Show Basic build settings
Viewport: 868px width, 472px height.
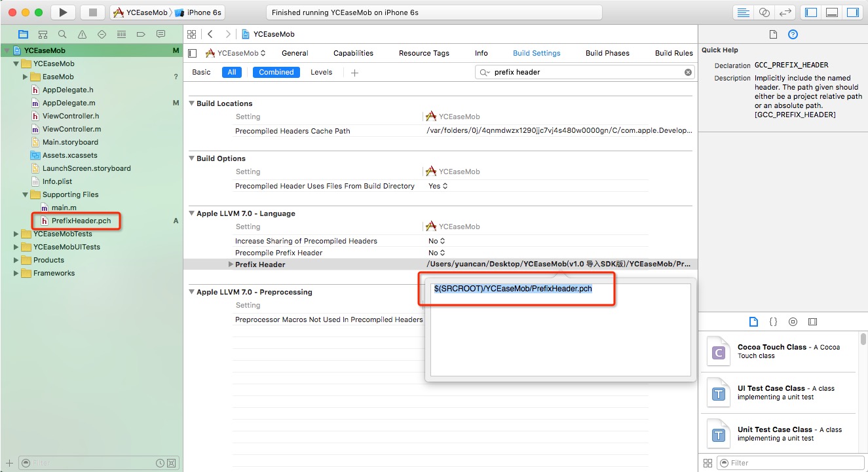point(201,72)
